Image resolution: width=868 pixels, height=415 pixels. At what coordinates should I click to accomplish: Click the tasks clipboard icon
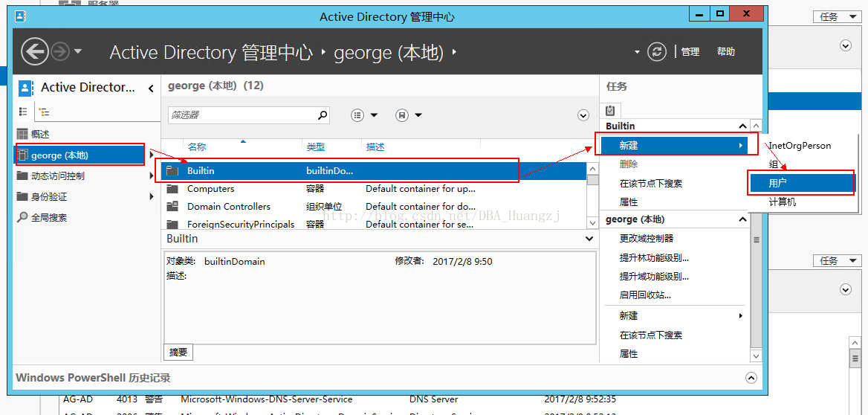point(610,110)
